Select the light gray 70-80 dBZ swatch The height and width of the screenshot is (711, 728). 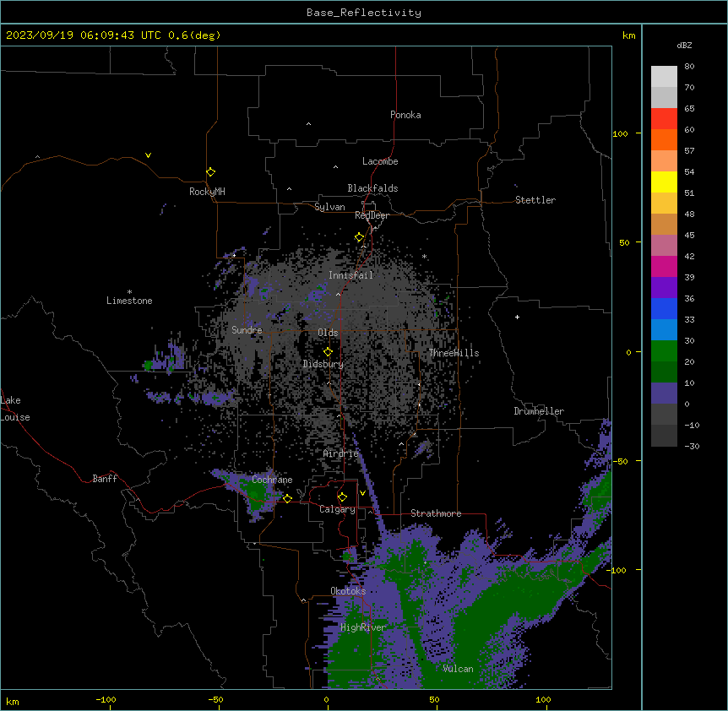click(664, 77)
